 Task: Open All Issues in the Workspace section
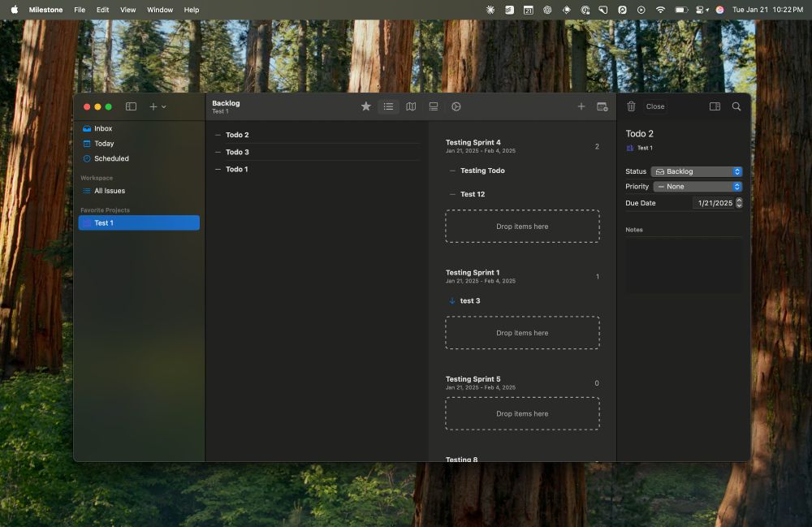pos(139,191)
